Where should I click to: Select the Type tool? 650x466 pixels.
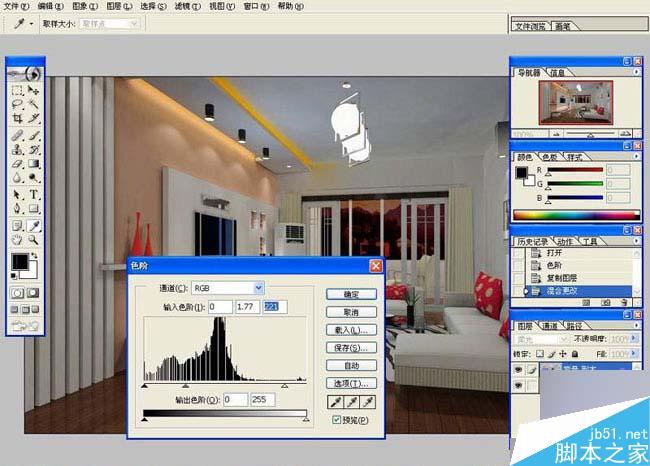pos(33,194)
